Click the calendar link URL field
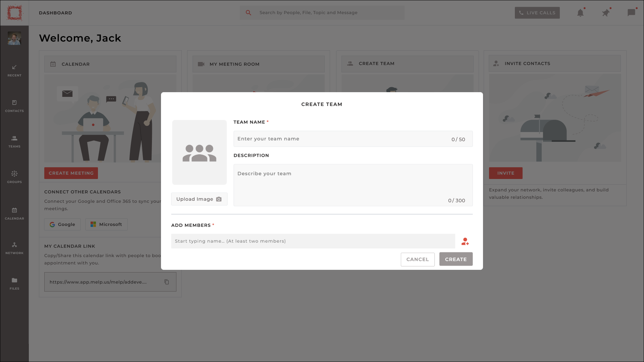Screen dimensions: 644x362 pos(110,282)
